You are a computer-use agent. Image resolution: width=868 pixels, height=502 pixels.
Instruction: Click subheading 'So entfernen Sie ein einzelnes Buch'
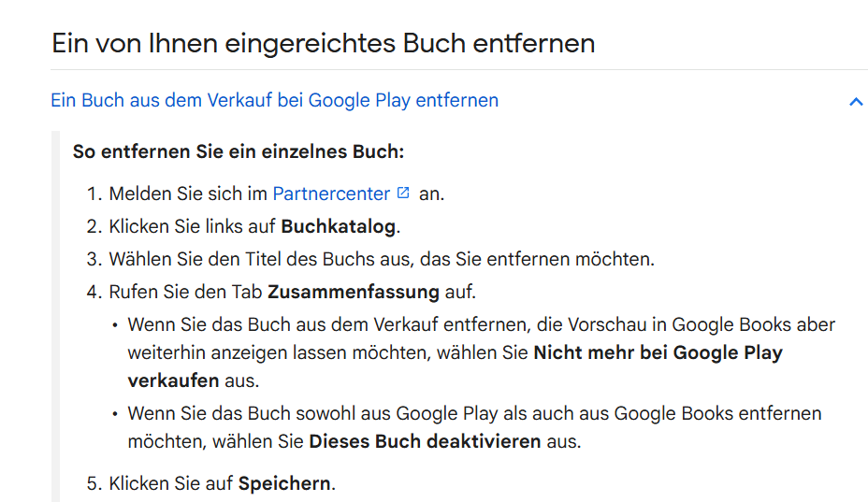point(238,151)
